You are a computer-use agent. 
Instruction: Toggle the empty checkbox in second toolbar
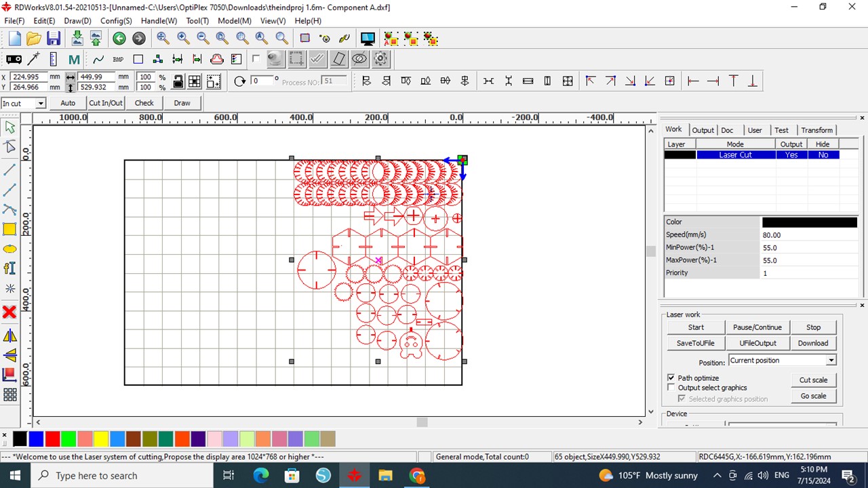256,59
